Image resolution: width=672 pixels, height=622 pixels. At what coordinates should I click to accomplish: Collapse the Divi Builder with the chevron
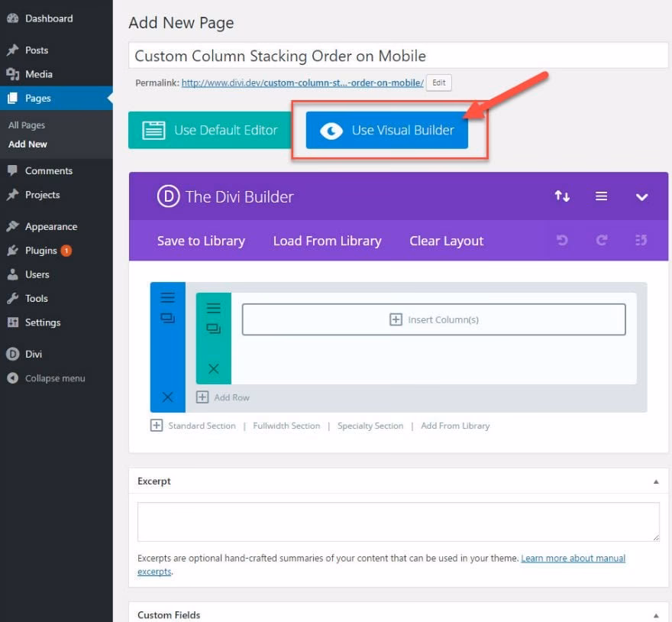[x=641, y=196]
